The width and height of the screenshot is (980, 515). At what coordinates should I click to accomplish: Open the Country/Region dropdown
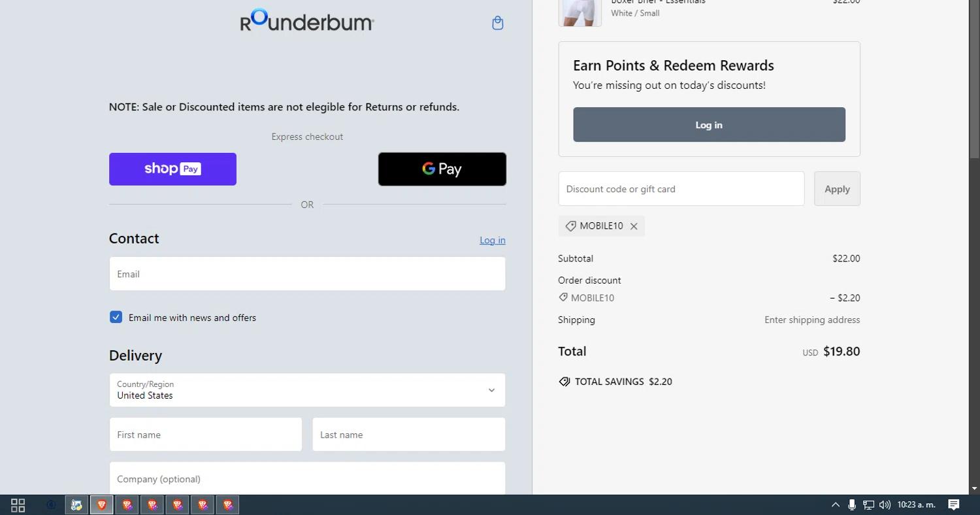[x=307, y=390]
